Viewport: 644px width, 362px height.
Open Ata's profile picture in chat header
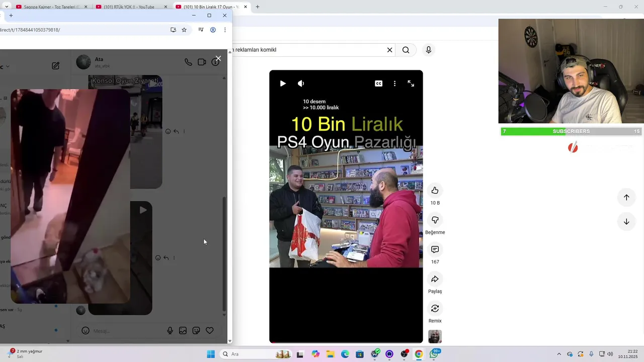click(x=83, y=62)
